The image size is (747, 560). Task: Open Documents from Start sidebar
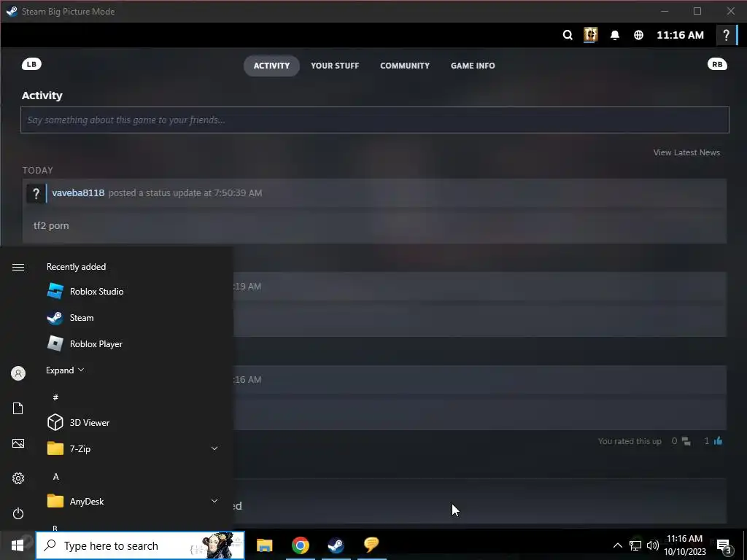pos(18,408)
